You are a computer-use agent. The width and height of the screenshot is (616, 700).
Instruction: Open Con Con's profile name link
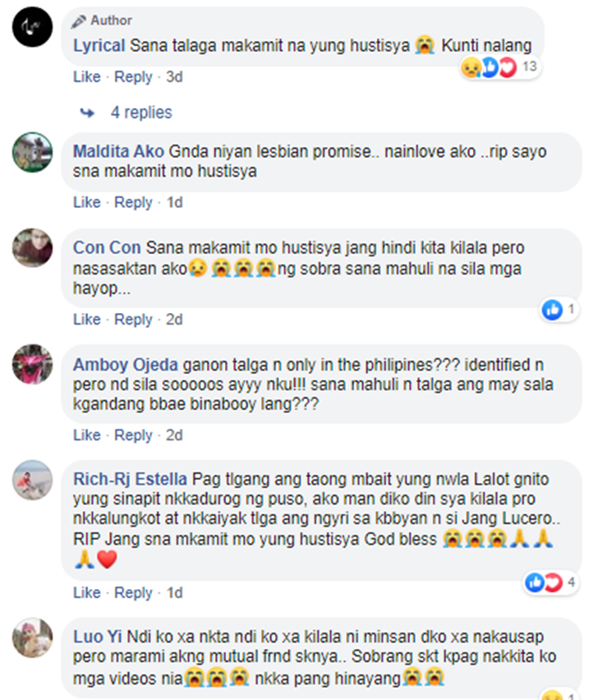107,248
